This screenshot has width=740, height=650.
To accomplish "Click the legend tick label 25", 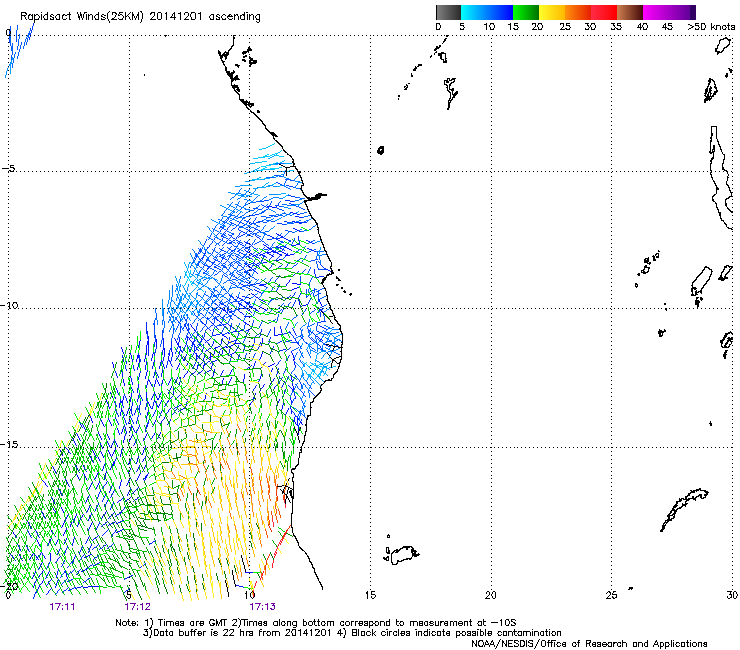I will tap(565, 27).
